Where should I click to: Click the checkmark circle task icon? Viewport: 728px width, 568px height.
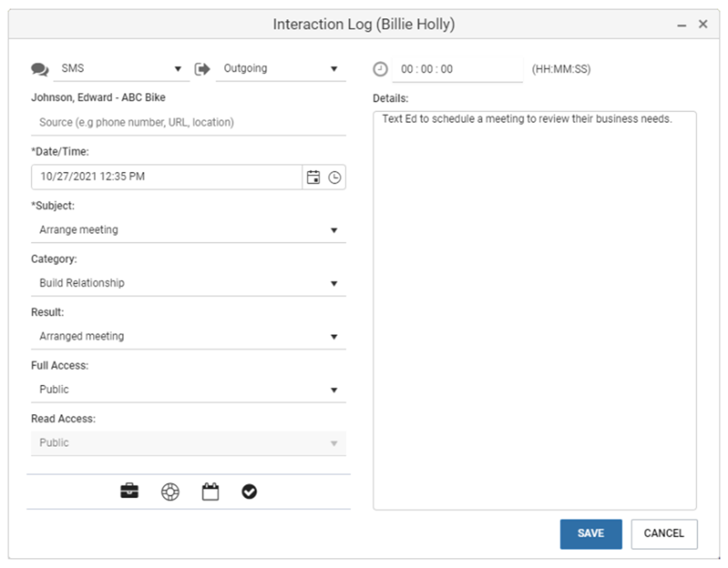tap(250, 492)
